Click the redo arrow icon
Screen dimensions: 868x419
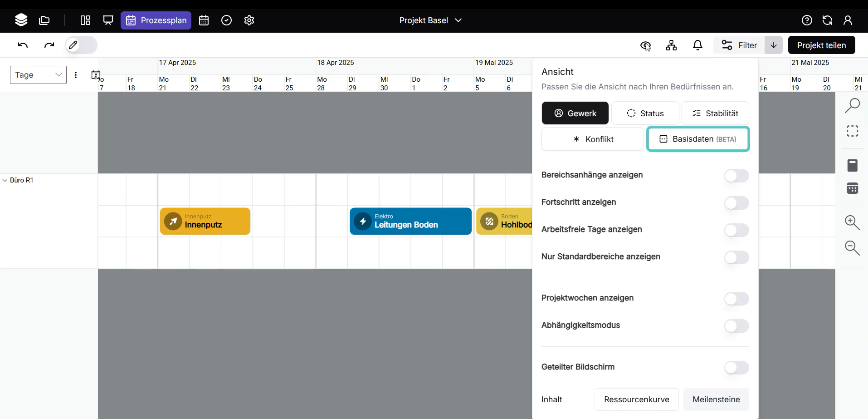click(x=49, y=45)
